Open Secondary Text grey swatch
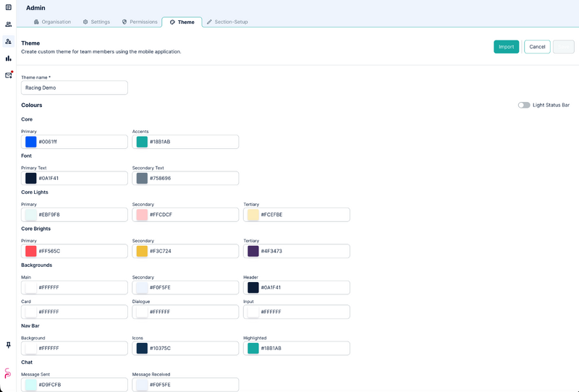The height and width of the screenshot is (392, 579). tap(142, 179)
